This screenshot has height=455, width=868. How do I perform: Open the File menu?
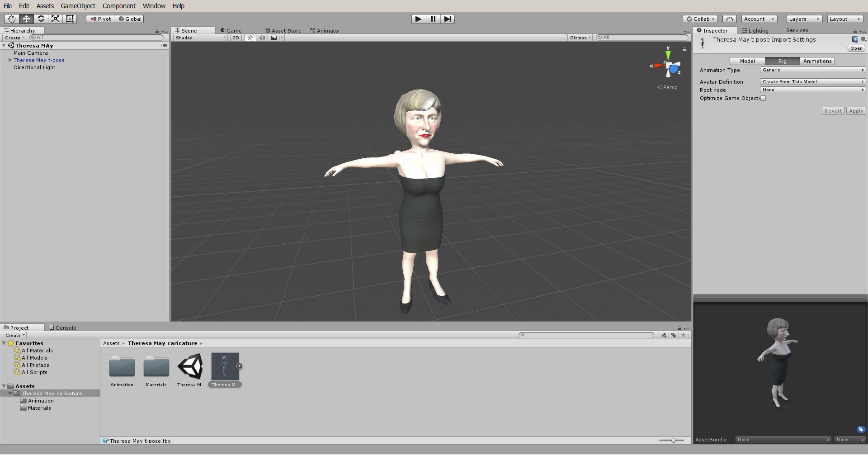pyautogui.click(x=8, y=6)
